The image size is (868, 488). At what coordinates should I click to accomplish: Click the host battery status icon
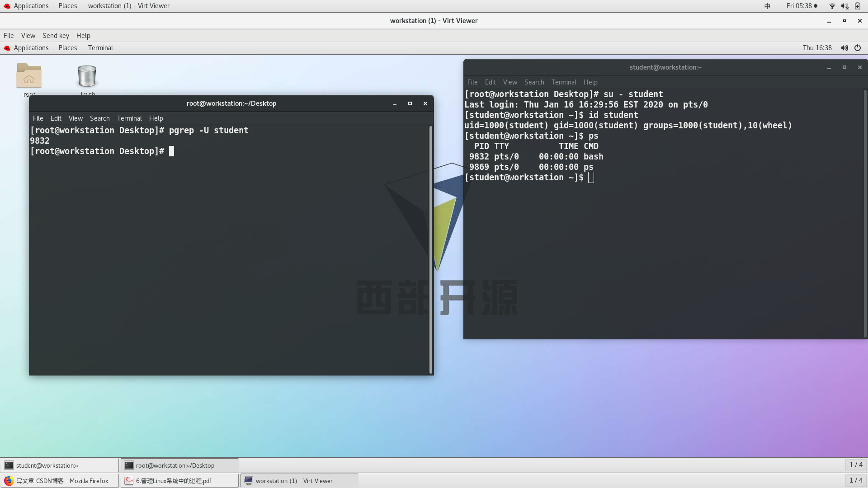click(858, 6)
